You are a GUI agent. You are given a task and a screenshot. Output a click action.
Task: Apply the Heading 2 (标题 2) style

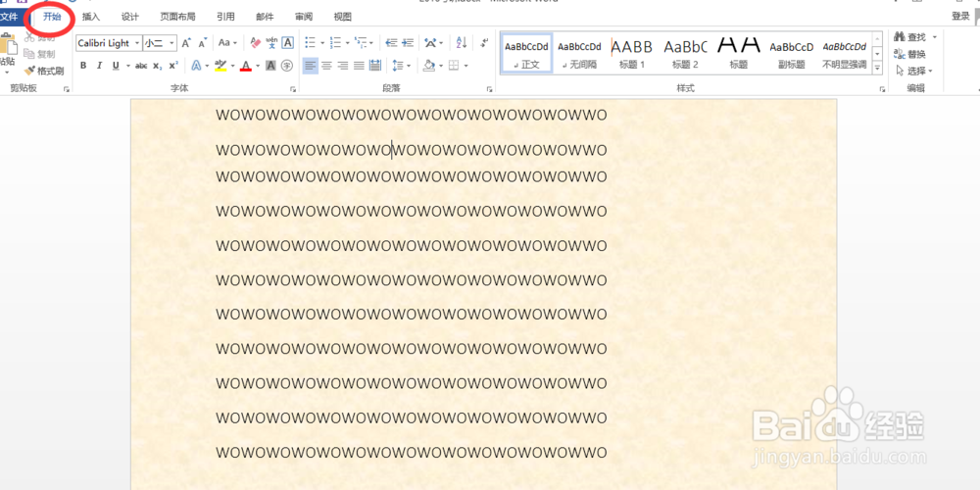685,54
